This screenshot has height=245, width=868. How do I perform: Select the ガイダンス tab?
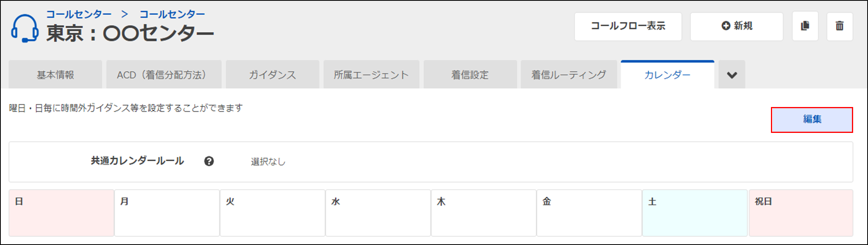coord(272,74)
